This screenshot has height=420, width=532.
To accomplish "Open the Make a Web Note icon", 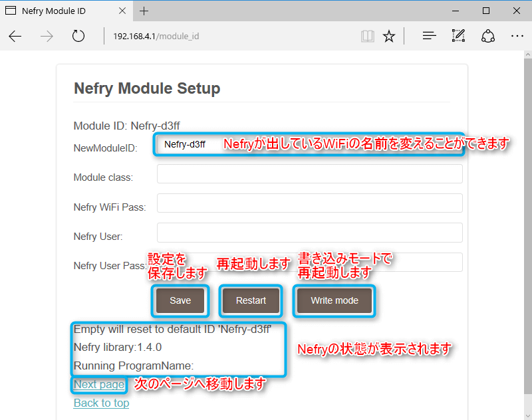I will (458, 36).
